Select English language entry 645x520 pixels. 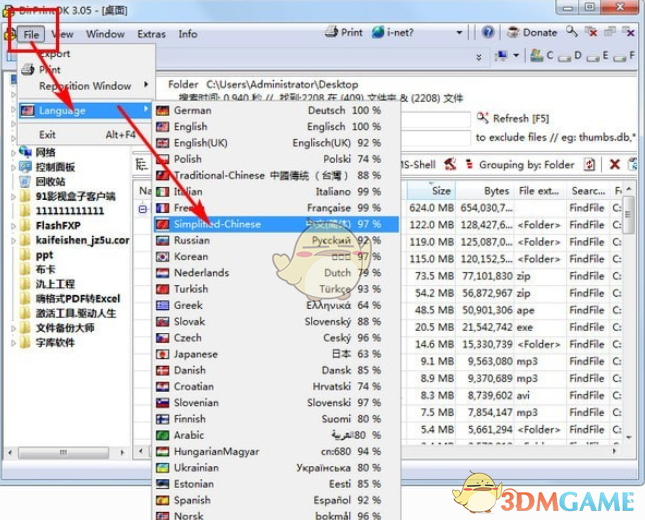(275, 127)
